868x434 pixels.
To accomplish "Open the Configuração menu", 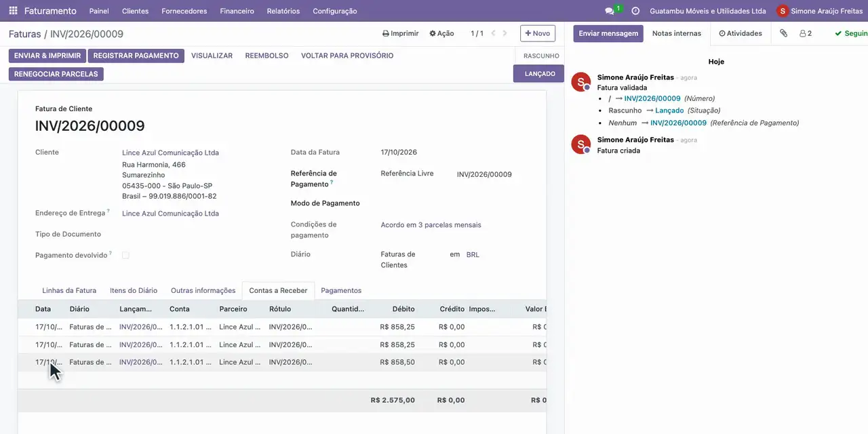I will click(335, 11).
